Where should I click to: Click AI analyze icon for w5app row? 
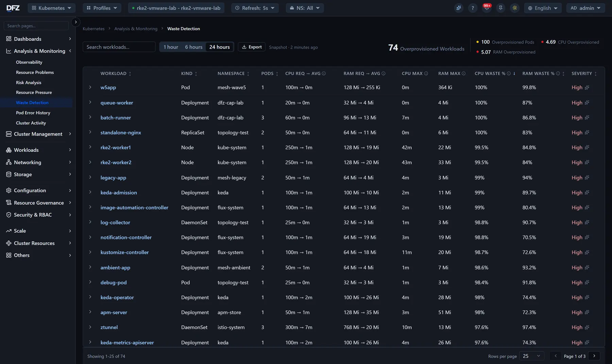pyautogui.click(x=587, y=87)
